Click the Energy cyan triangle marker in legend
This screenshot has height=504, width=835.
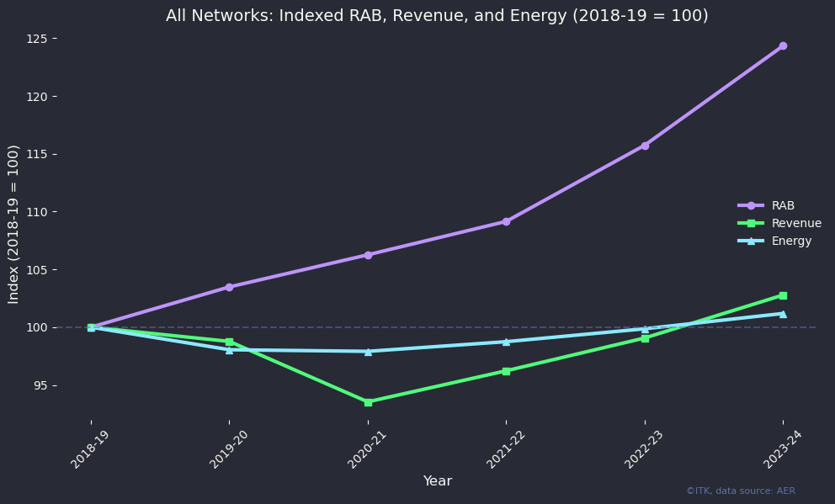coord(751,241)
